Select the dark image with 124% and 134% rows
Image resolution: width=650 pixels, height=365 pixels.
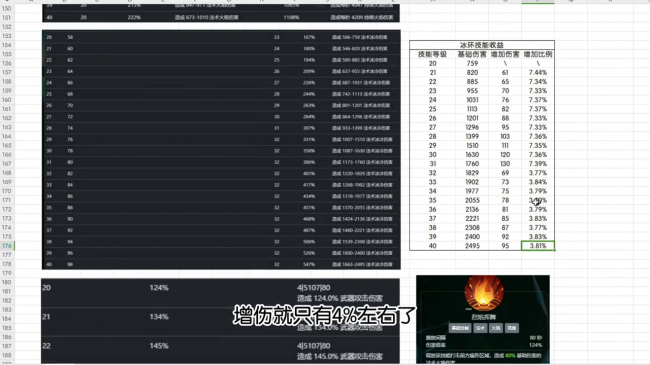point(221,321)
